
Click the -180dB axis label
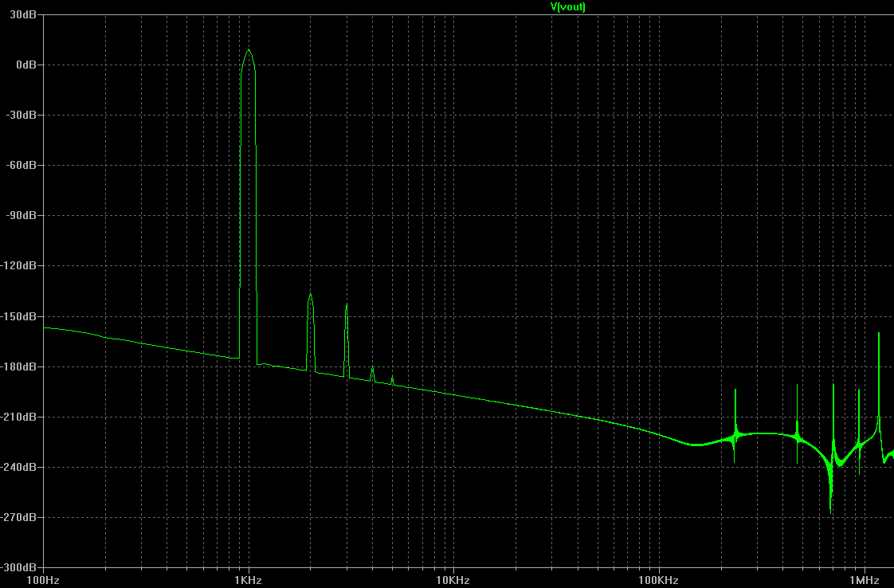click(19, 367)
